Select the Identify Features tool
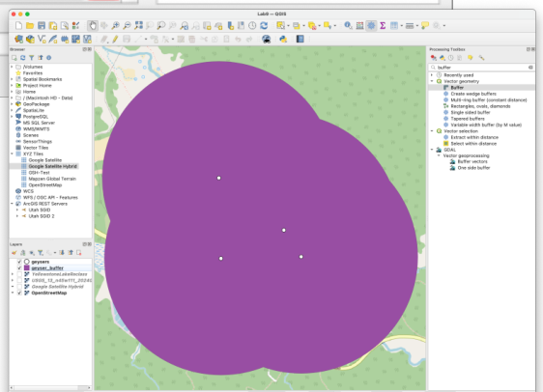The width and height of the screenshot is (543, 392). tap(348, 26)
